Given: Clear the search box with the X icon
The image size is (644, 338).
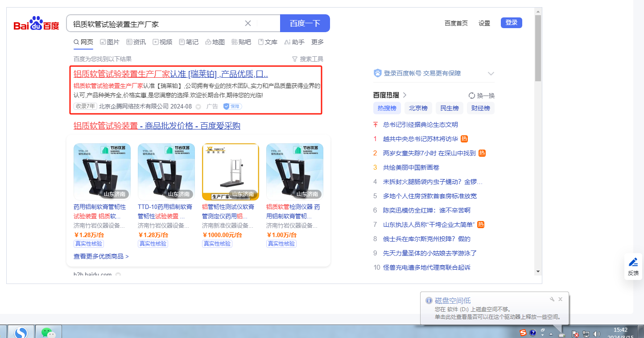Looking at the screenshot, I should pyautogui.click(x=248, y=23).
